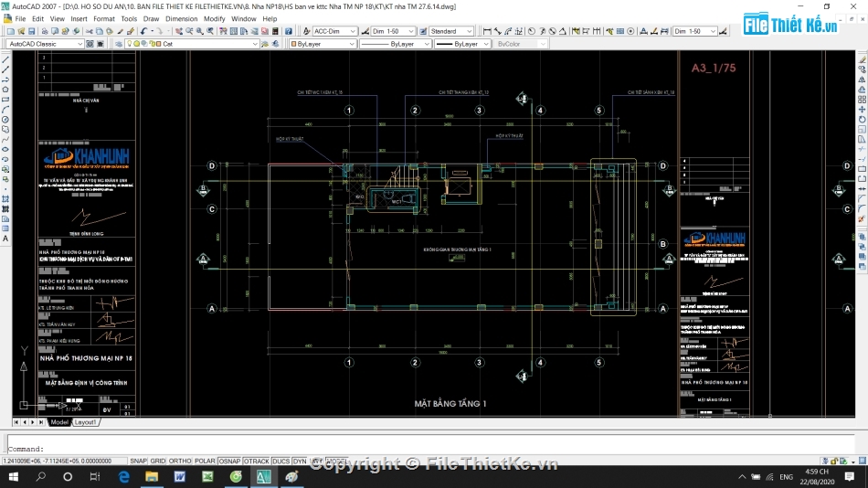
Task: Click the Linear Dimension icon
Action: 487,32
